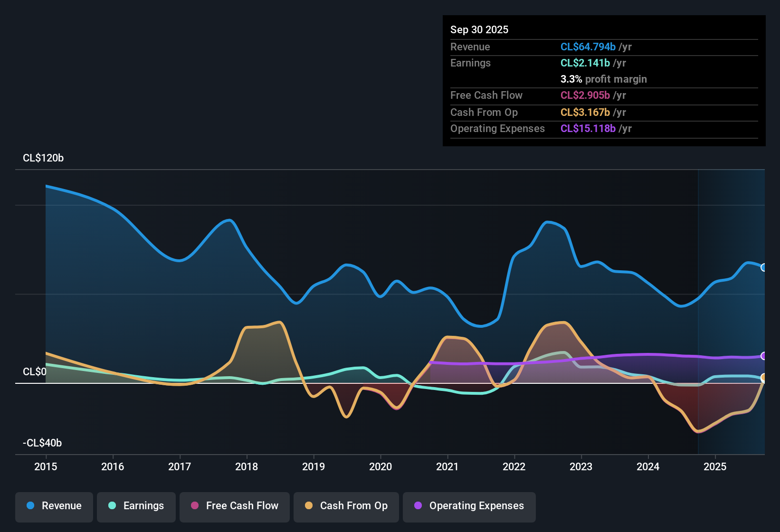This screenshot has height=532, width=780.
Task: Click the pink Free Cash Flow dot icon
Action: click(195, 506)
